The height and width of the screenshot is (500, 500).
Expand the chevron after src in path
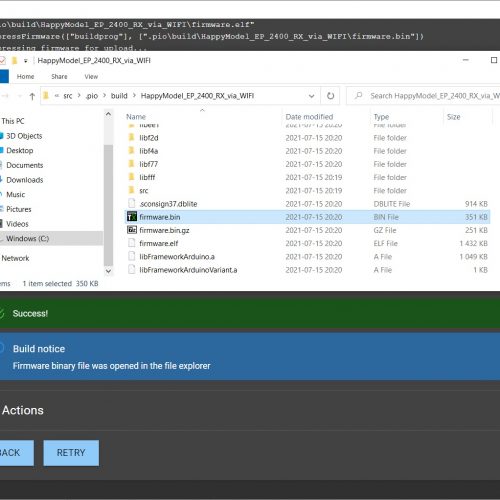point(79,96)
